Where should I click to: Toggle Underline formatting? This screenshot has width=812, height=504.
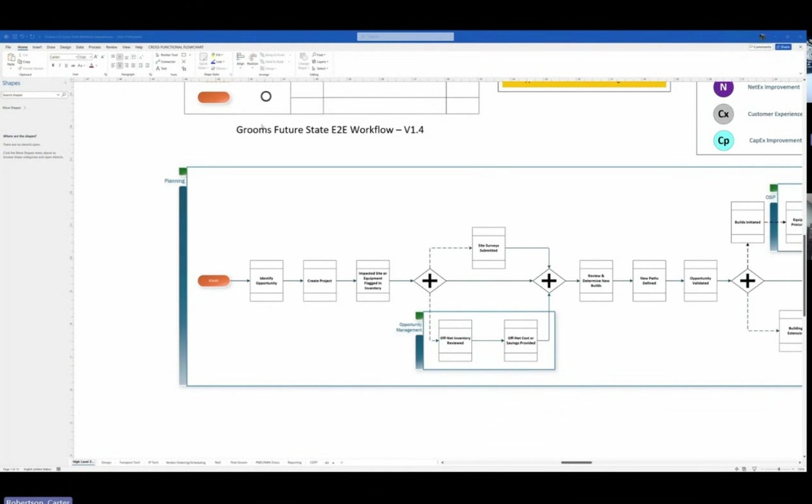point(66,65)
